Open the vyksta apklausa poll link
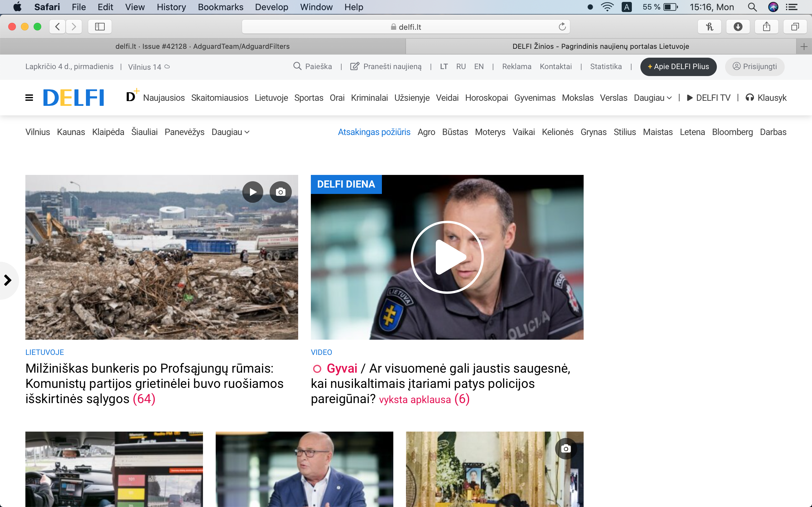The width and height of the screenshot is (812, 507). (x=415, y=399)
